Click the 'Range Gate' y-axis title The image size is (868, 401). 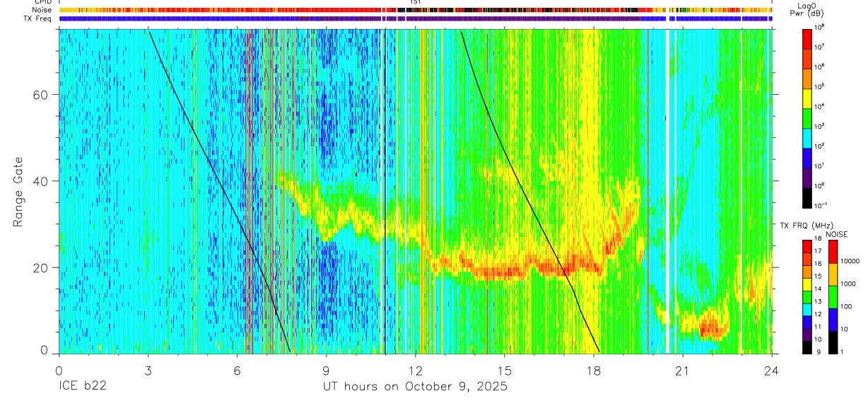click(x=19, y=191)
